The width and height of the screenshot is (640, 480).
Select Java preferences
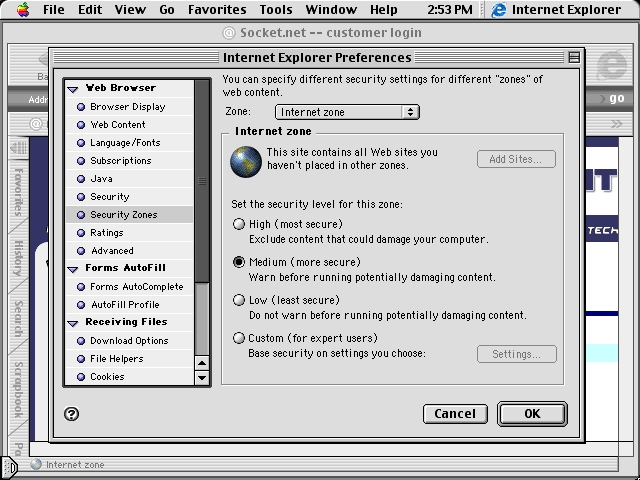(x=129, y=179)
